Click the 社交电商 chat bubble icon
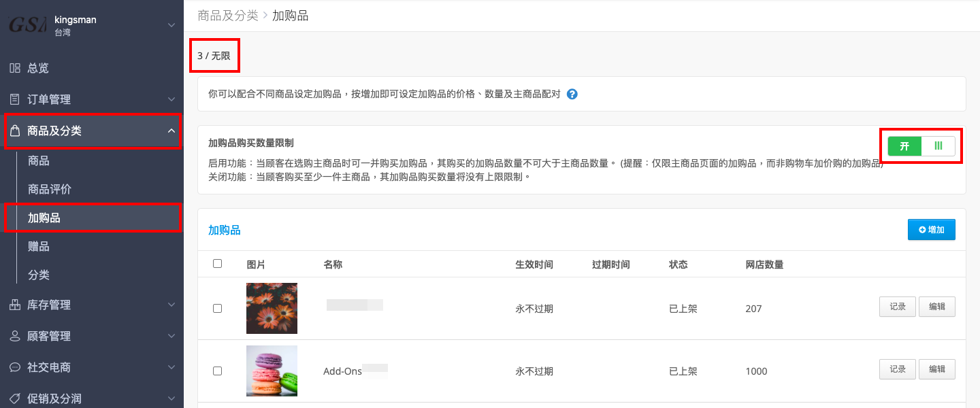This screenshot has height=408, width=980. (x=14, y=367)
